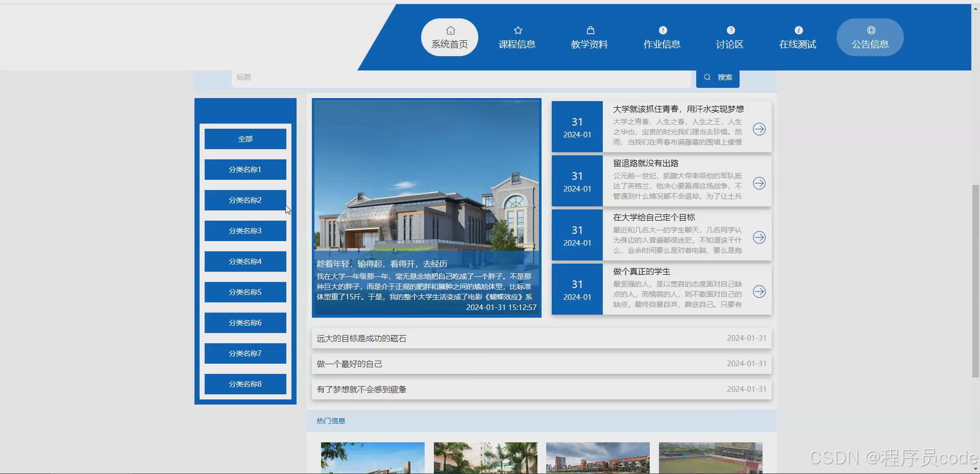Open the arrow icon on 大学就该抓住青春 news item
This screenshot has height=474, width=980.
click(759, 129)
